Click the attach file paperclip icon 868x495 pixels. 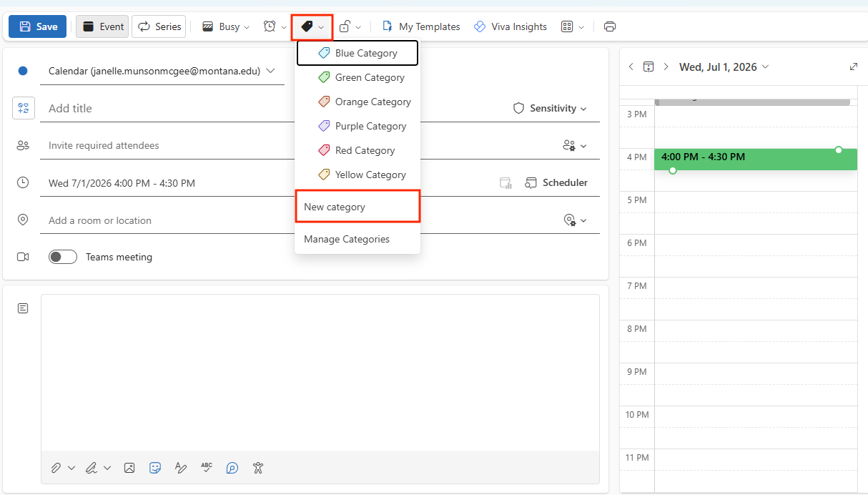click(56, 468)
